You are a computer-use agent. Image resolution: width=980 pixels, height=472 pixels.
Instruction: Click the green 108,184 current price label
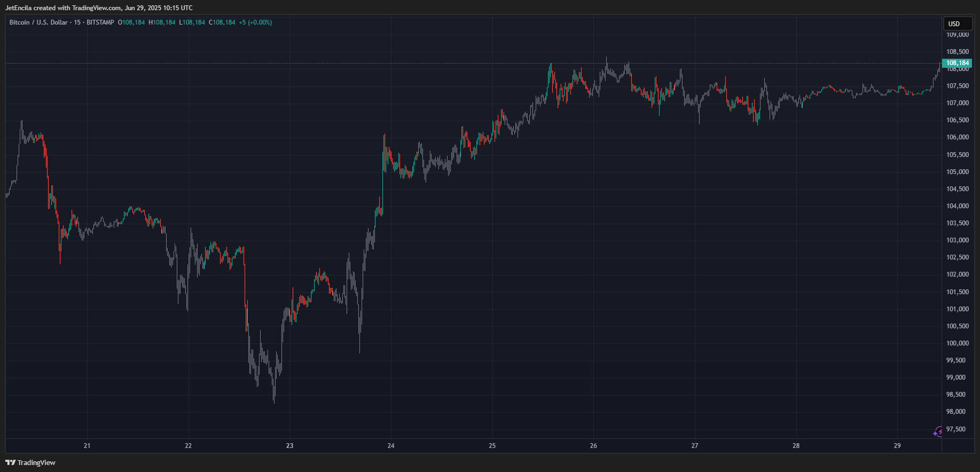pyautogui.click(x=957, y=63)
